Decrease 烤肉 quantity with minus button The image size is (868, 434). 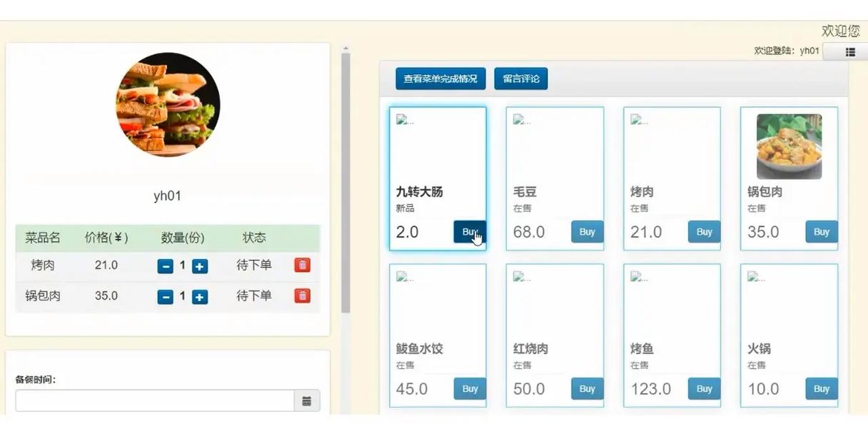point(166,265)
